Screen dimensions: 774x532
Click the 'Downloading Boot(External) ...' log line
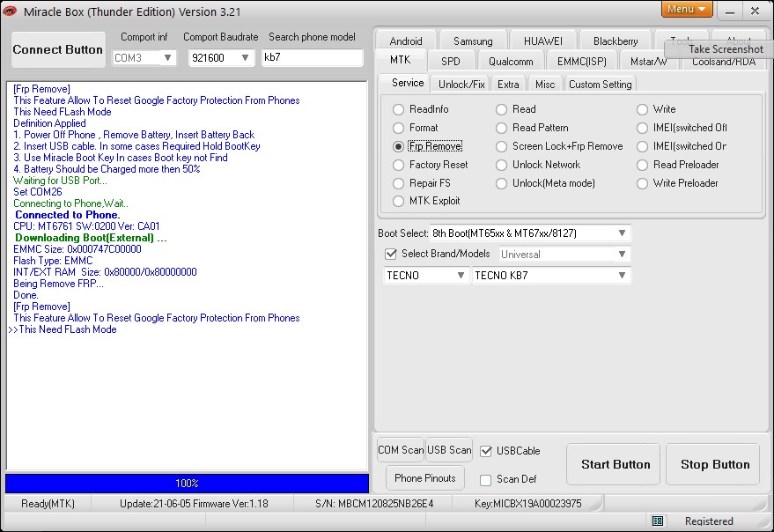click(91, 238)
